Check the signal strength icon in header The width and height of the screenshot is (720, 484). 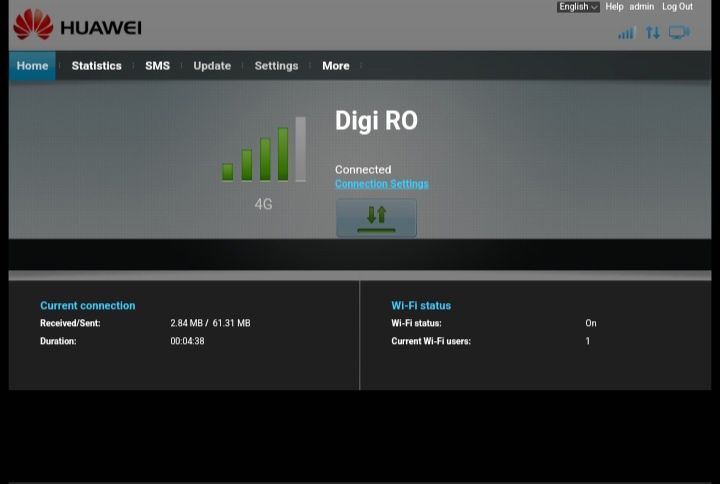[x=626, y=33]
